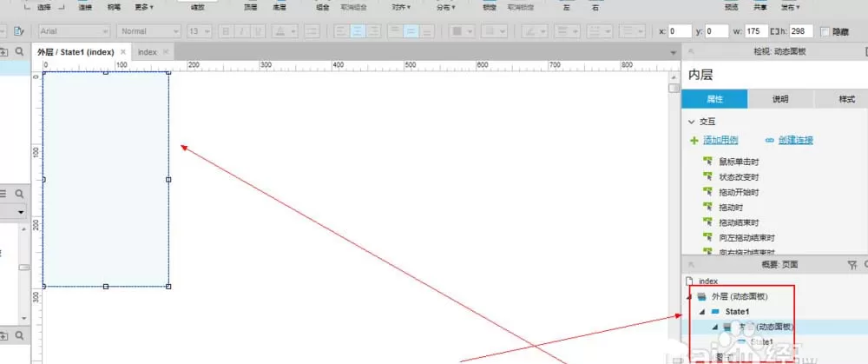This screenshot has height=364, width=868.
Task: Click the 添加用例 add case link
Action: [720, 140]
